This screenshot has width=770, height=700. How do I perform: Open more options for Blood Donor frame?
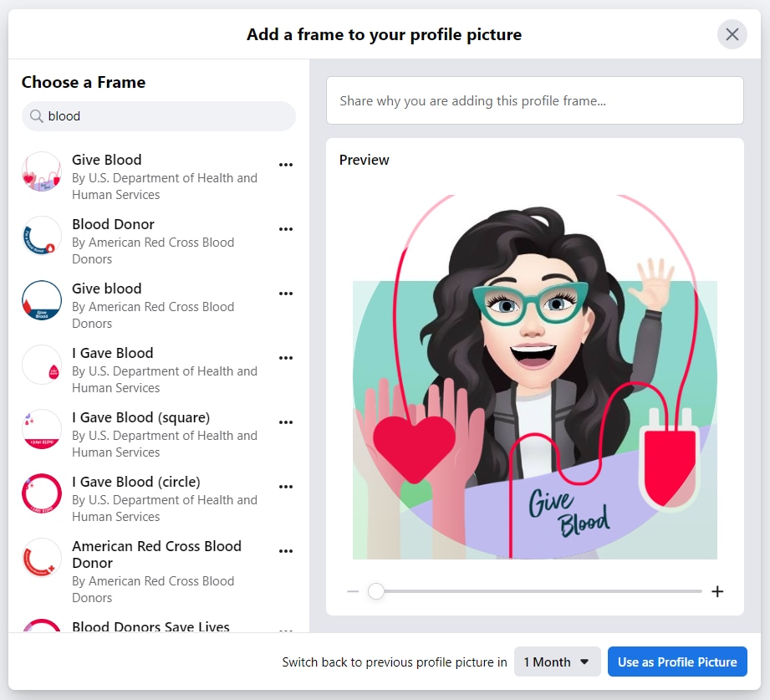[286, 229]
